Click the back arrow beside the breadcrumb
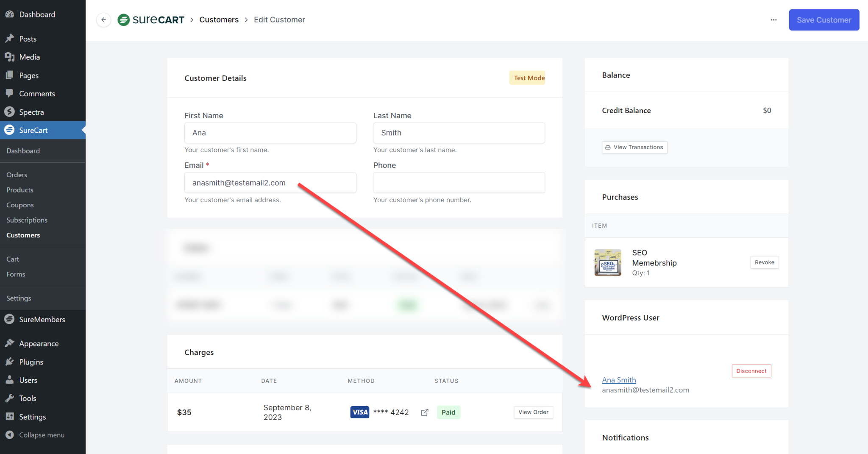The width and height of the screenshot is (868, 454). (x=103, y=19)
